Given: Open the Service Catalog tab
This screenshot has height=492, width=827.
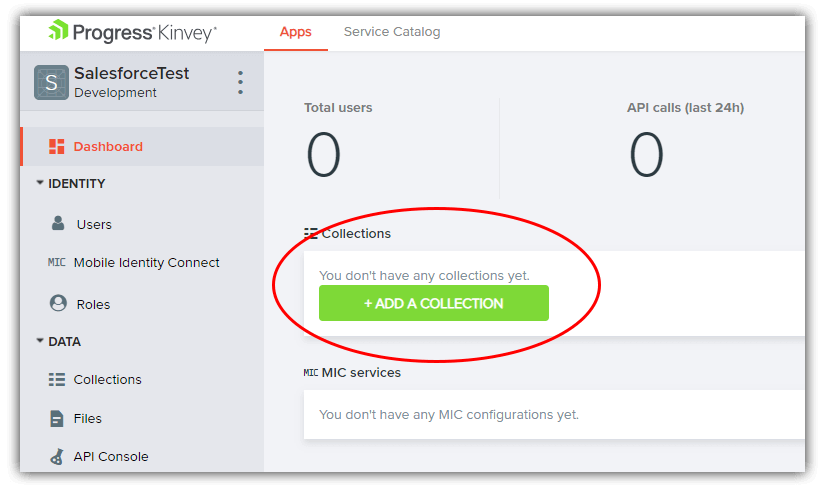Looking at the screenshot, I should click(392, 32).
